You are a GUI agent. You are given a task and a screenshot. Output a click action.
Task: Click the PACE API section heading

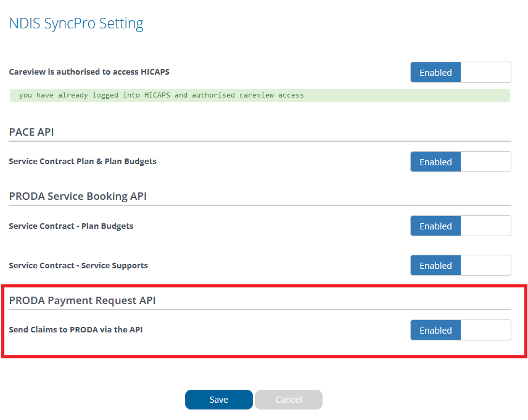pos(31,132)
